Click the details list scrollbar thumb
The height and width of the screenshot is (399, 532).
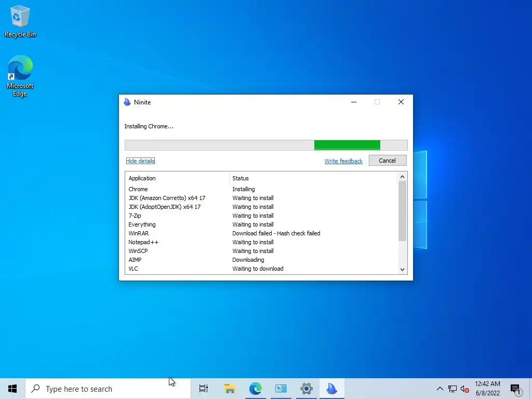[403, 211]
